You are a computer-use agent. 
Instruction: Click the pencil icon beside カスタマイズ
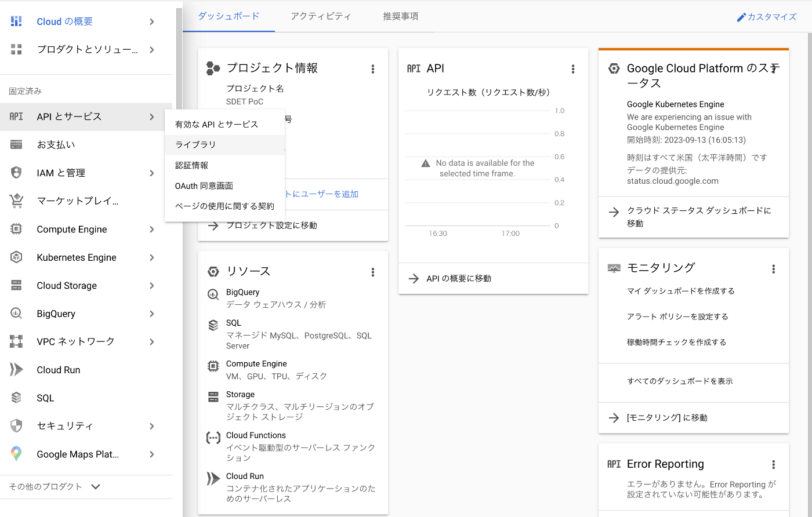click(x=741, y=17)
